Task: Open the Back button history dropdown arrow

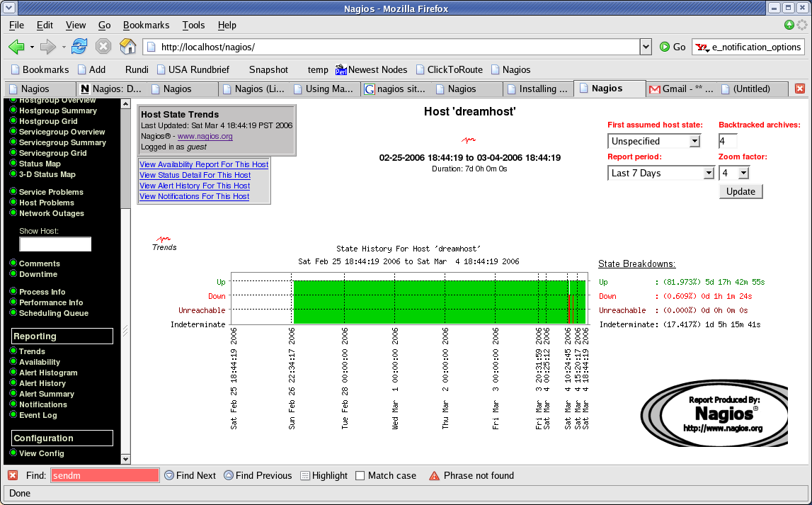Action: (x=32, y=47)
